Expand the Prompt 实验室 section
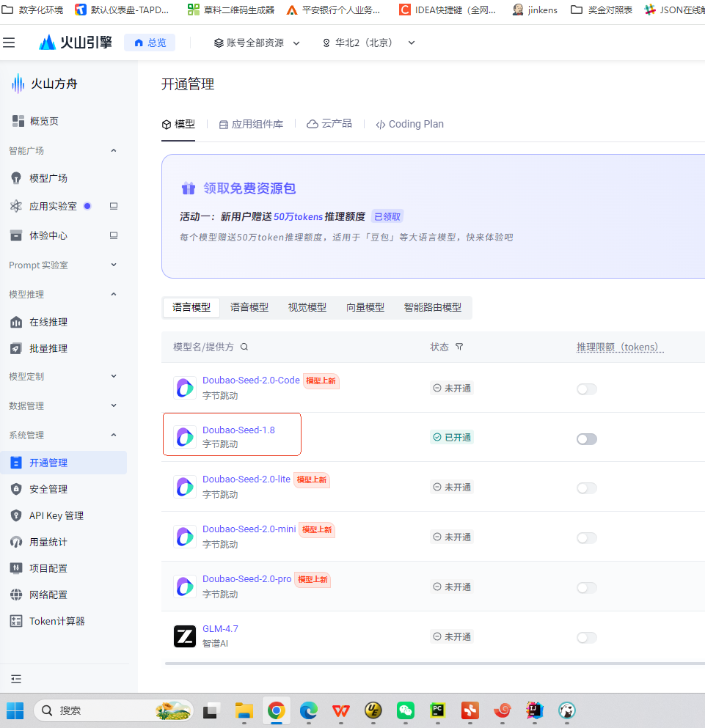The height and width of the screenshot is (728, 705). click(114, 265)
